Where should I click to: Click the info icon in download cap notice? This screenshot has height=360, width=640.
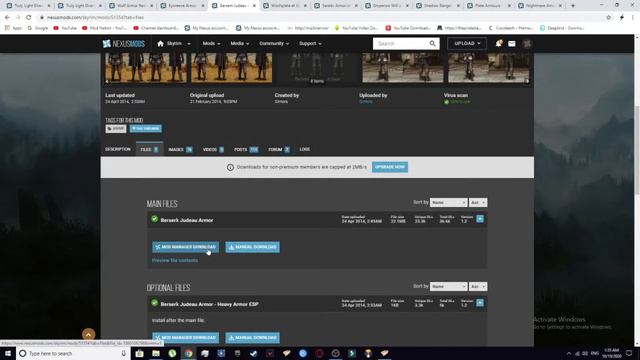pyautogui.click(x=230, y=167)
